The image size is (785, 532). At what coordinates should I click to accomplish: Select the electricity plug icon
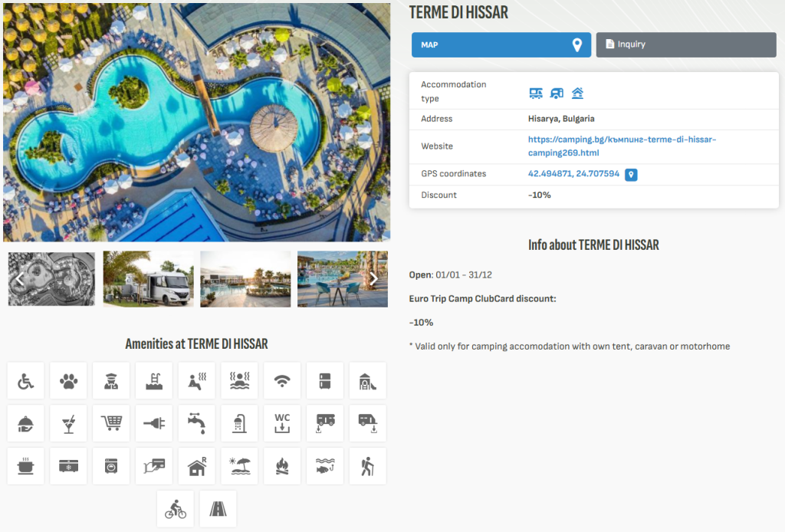click(x=154, y=424)
